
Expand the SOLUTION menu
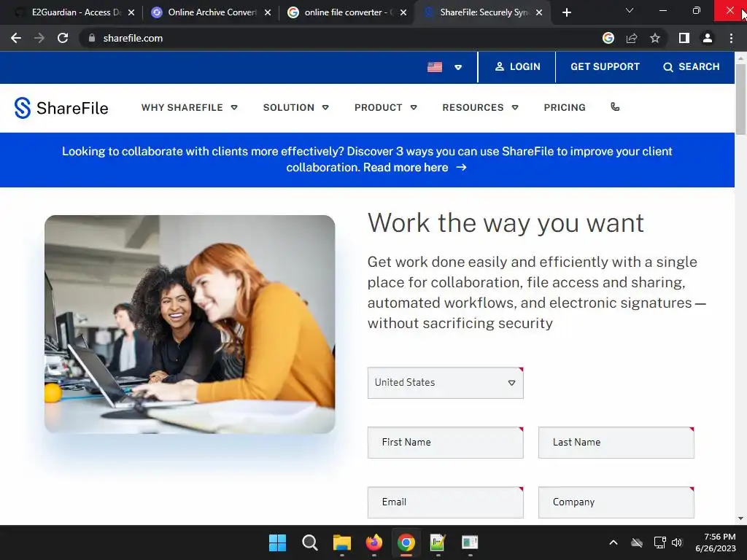(x=296, y=108)
